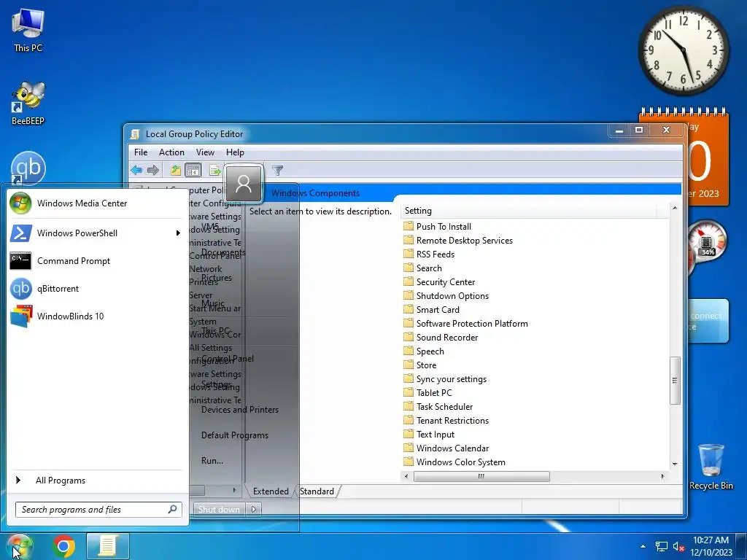
Task: Open the shut down options arrow
Action: click(x=253, y=509)
